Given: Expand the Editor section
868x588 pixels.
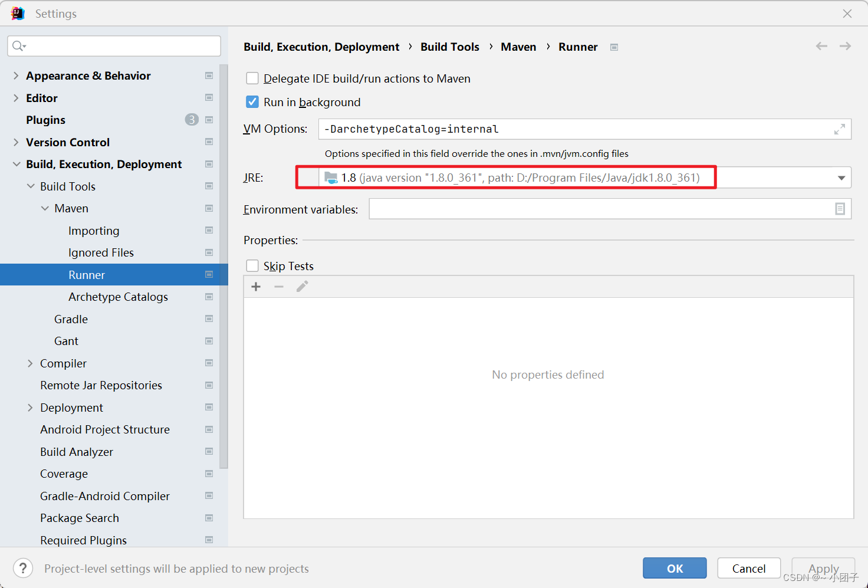Looking at the screenshot, I should click(x=16, y=98).
